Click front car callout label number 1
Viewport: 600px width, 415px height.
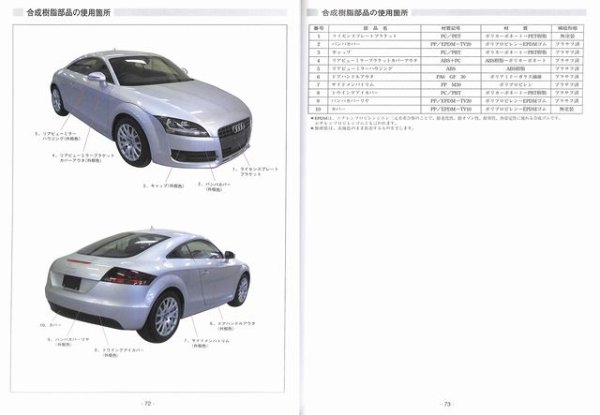[255, 171]
